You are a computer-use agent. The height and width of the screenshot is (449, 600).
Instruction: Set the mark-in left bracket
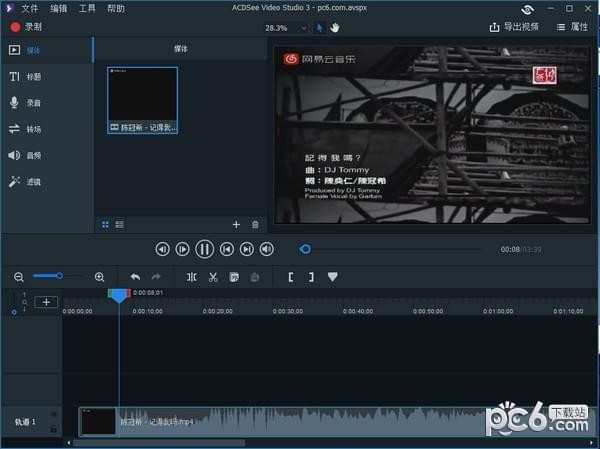pyautogui.click(x=291, y=277)
